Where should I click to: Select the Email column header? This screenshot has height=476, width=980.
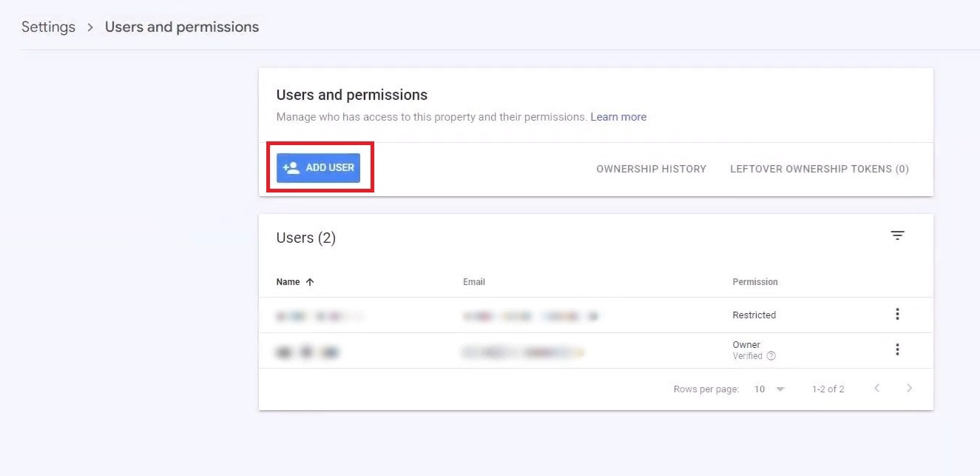point(474,281)
